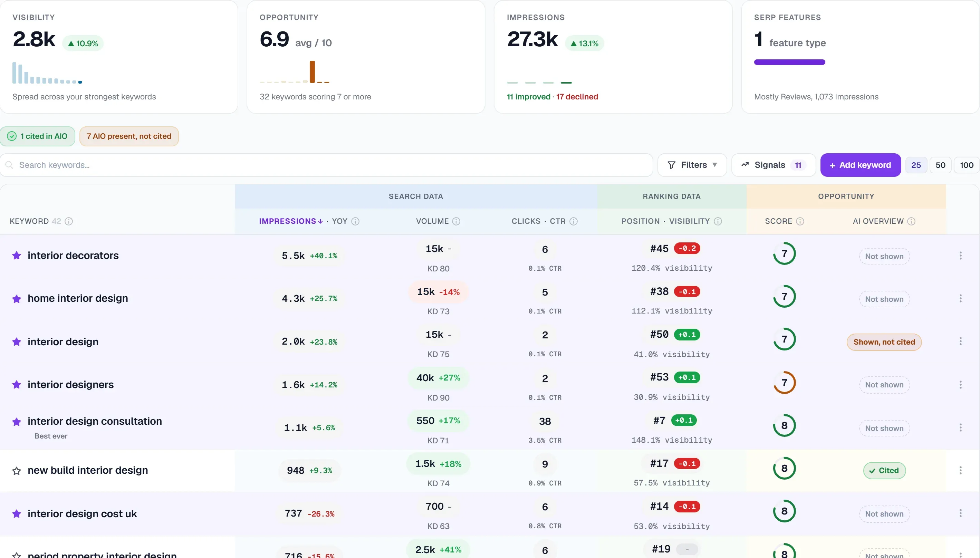Viewport: 980px width, 558px height.
Task: Open Signals panel with 11 signals
Action: (774, 165)
